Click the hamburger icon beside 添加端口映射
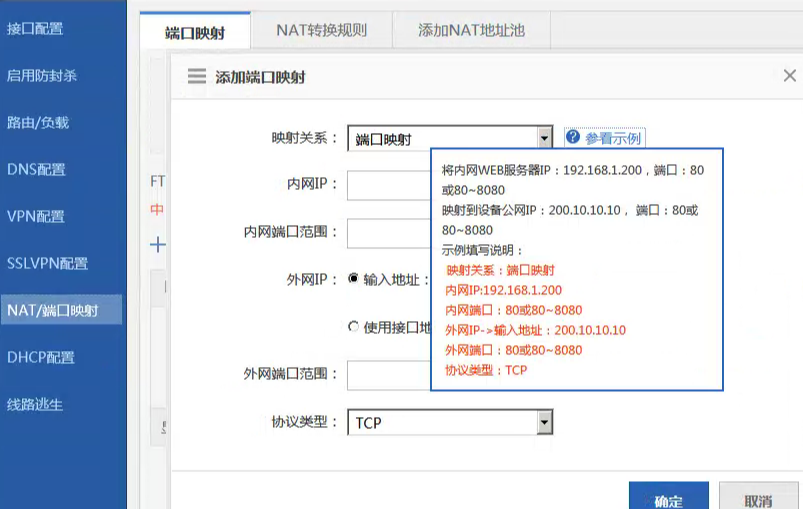 (x=196, y=77)
